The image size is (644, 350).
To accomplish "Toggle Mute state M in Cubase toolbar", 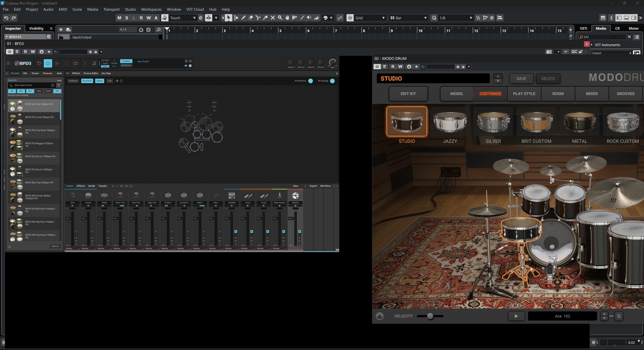I will point(119,18).
